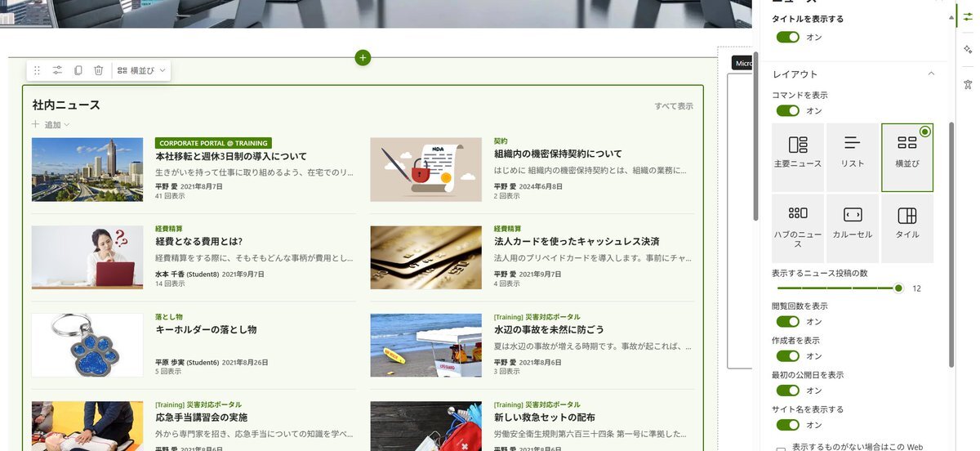Click thinking woman thumbnail for 経費 article
Image resolution: width=980 pixels, height=451 pixels.
click(x=87, y=257)
